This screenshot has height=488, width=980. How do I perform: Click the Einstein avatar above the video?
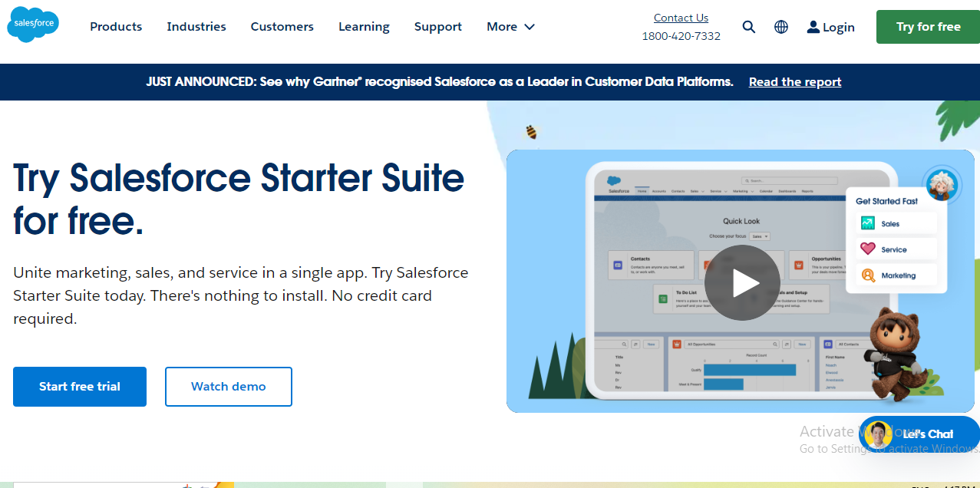click(x=941, y=185)
